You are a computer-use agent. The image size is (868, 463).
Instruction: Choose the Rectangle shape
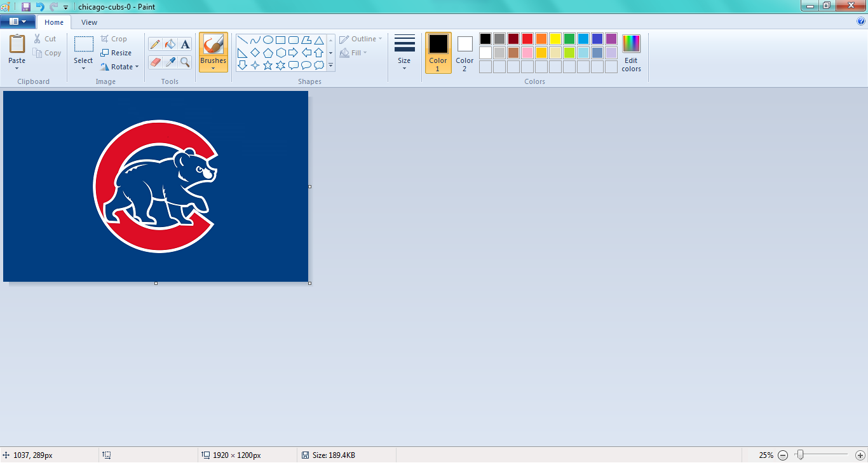[x=280, y=40]
